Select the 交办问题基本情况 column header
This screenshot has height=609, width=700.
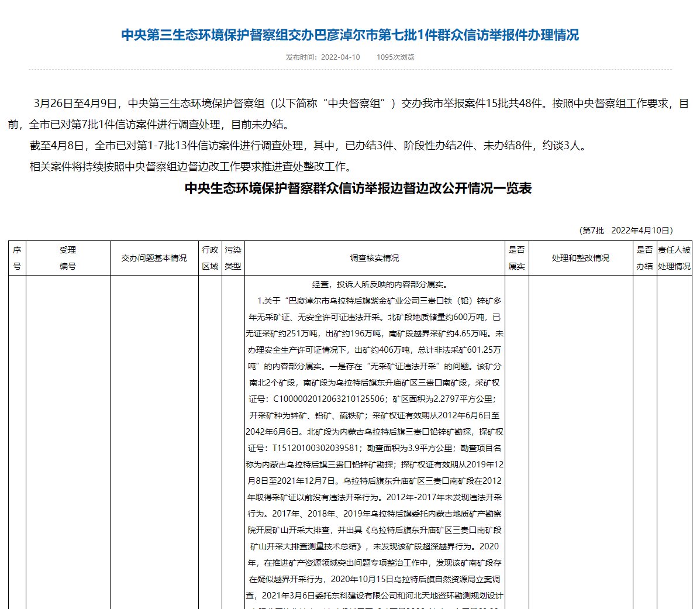click(x=154, y=258)
